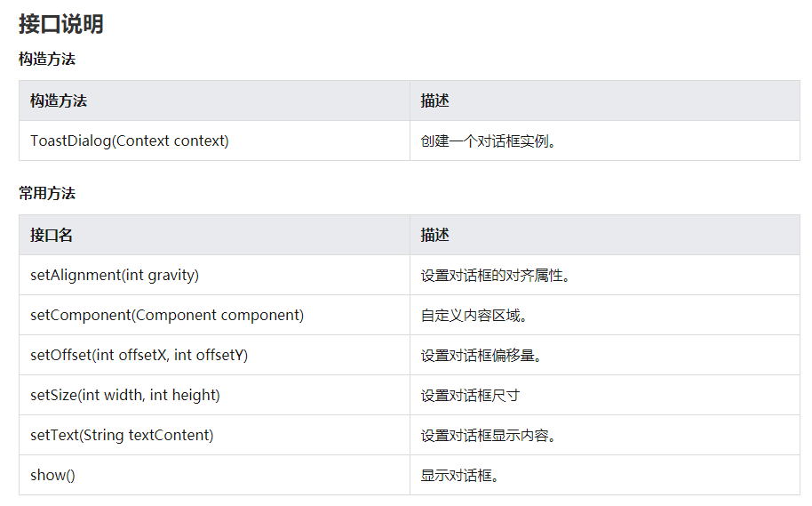812x506 pixels.
Task: Select the show() method cell
Action: (x=52, y=475)
